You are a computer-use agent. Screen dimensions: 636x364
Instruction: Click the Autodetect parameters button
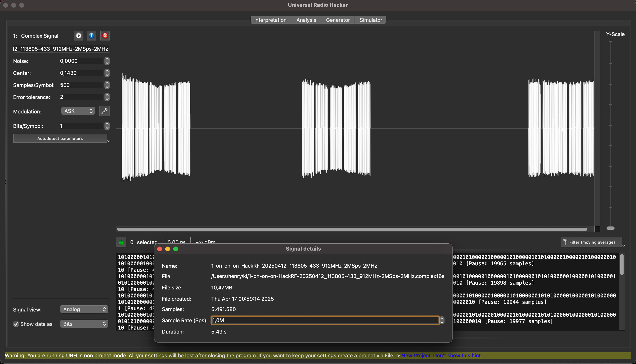pyautogui.click(x=60, y=139)
